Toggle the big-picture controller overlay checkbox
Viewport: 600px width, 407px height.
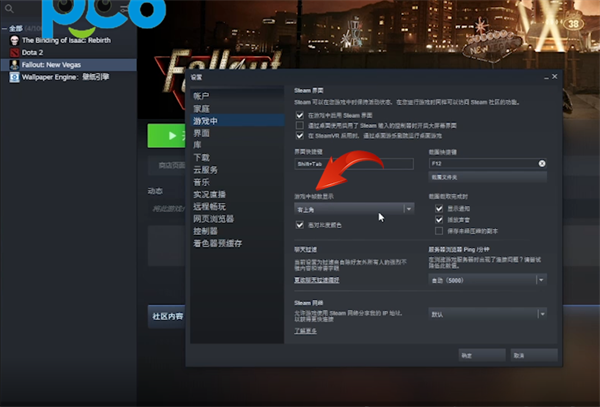[300, 125]
